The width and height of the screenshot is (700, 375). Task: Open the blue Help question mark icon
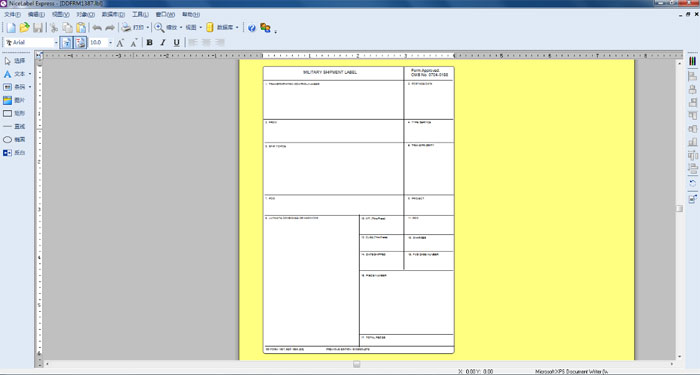(252, 28)
